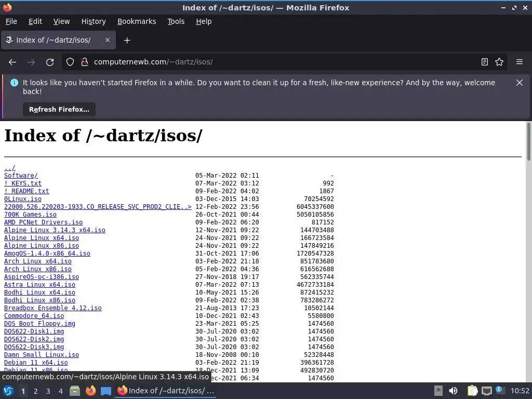Dismiss the Firefox refresh notification bar
Screen dimensions: 532x399
point(519,83)
